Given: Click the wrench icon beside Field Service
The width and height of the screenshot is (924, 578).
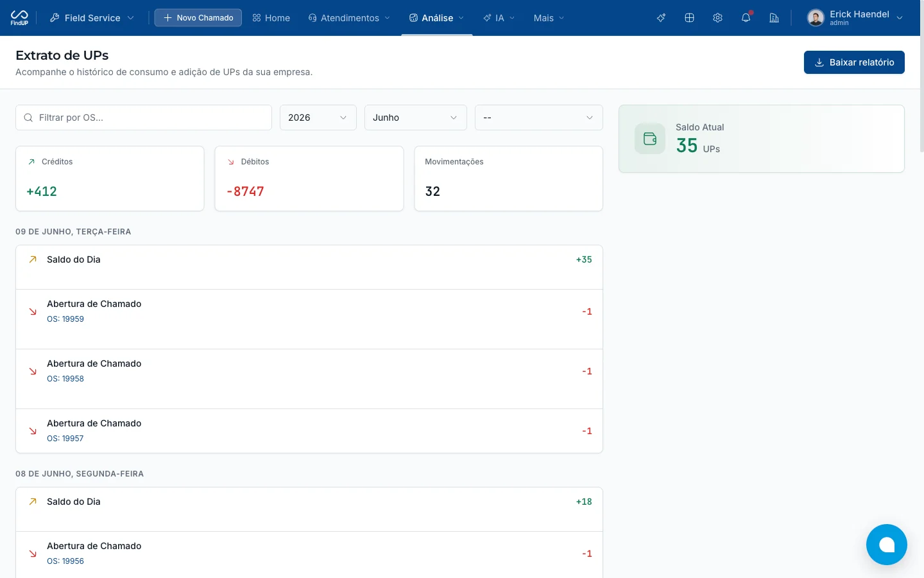Looking at the screenshot, I should click(x=55, y=18).
